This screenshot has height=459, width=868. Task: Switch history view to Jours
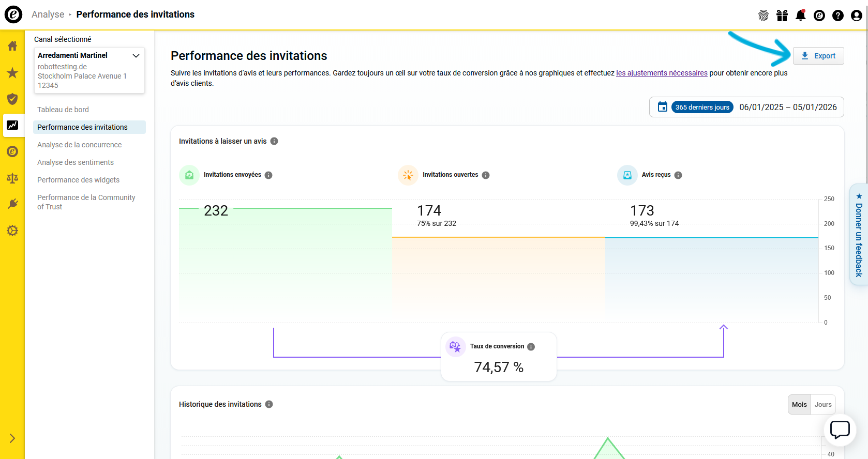point(823,405)
